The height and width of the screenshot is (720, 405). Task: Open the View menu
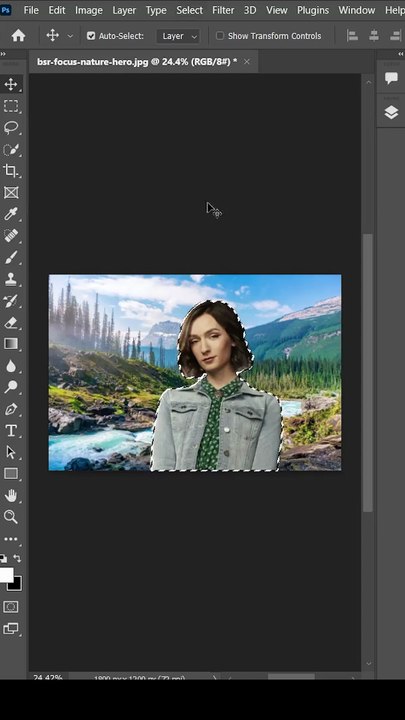277,10
